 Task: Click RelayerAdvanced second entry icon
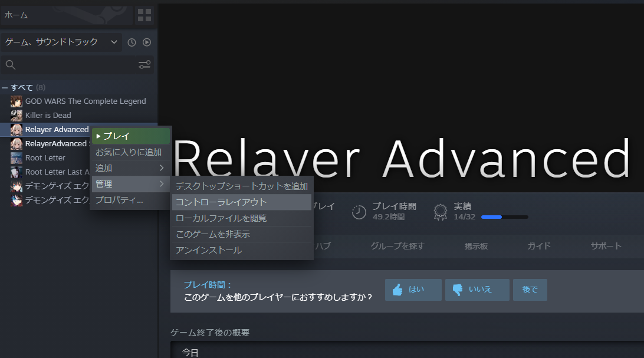[x=17, y=144]
